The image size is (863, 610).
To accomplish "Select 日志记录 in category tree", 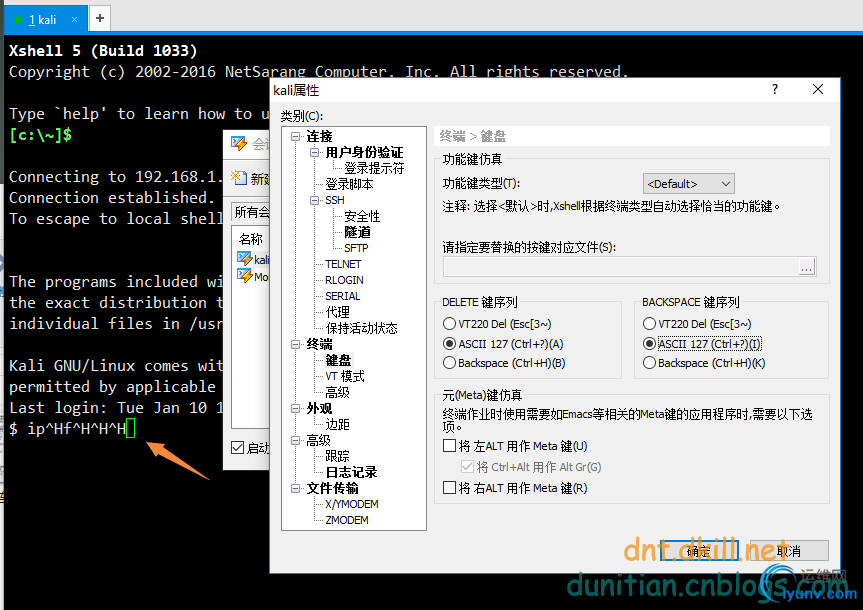I will [351, 472].
